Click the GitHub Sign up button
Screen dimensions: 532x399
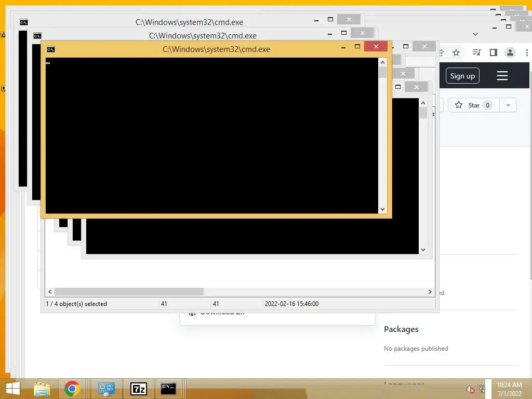[462, 76]
